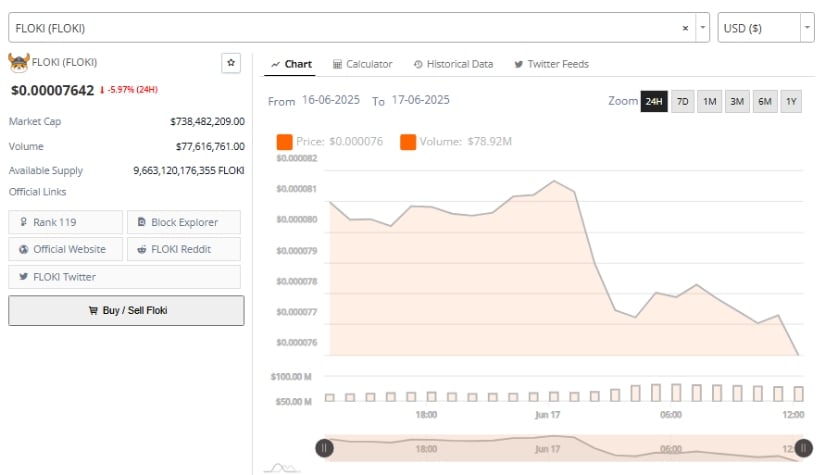Open the Calculator tab

pyautogui.click(x=363, y=64)
